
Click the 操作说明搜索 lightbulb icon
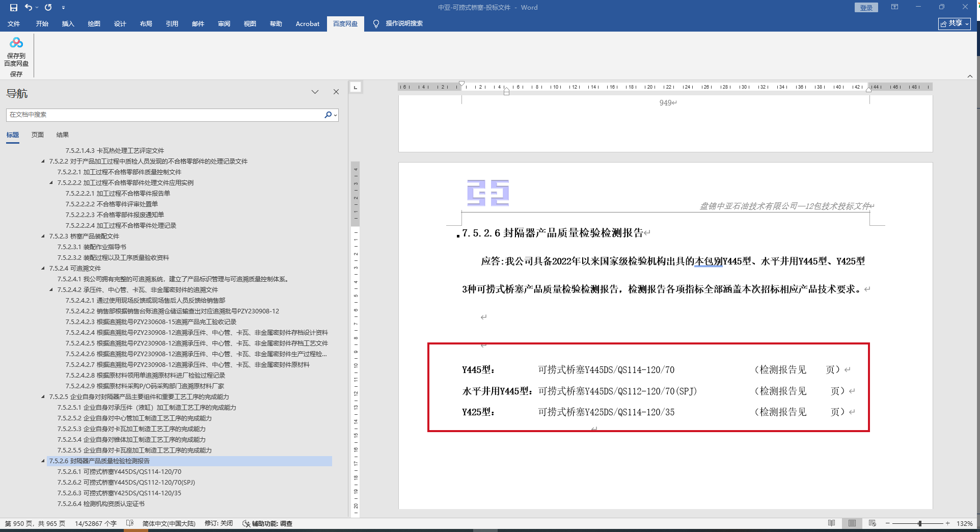tap(376, 24)
